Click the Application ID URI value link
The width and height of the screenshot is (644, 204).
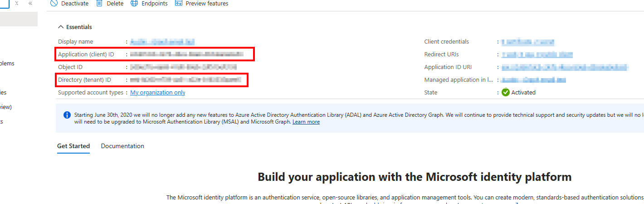point(565,68)
